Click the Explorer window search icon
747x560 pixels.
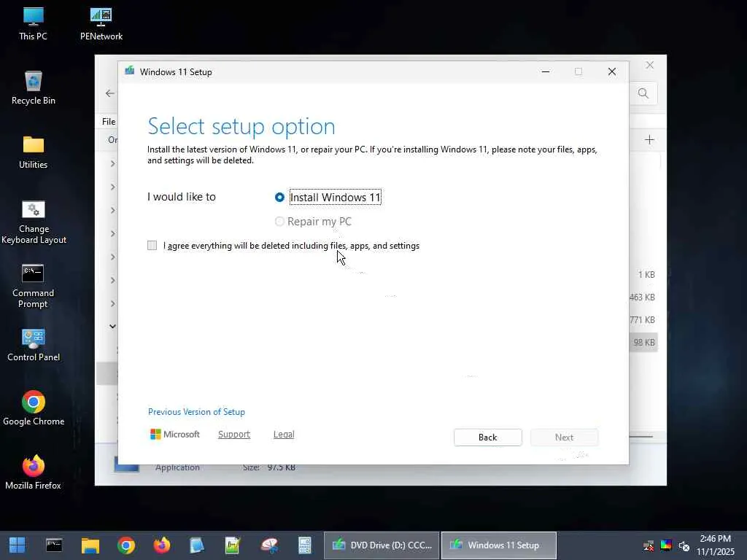pos(643,93)
